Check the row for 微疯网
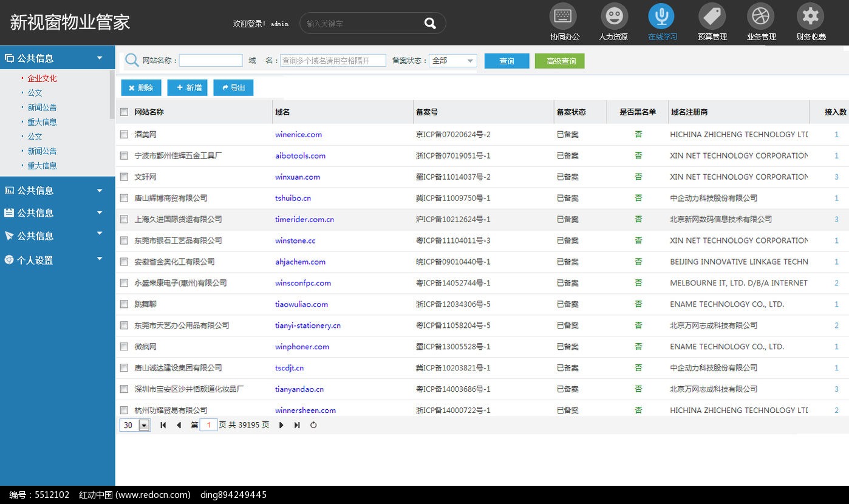 pyautogui.click(x=124, y=347)
